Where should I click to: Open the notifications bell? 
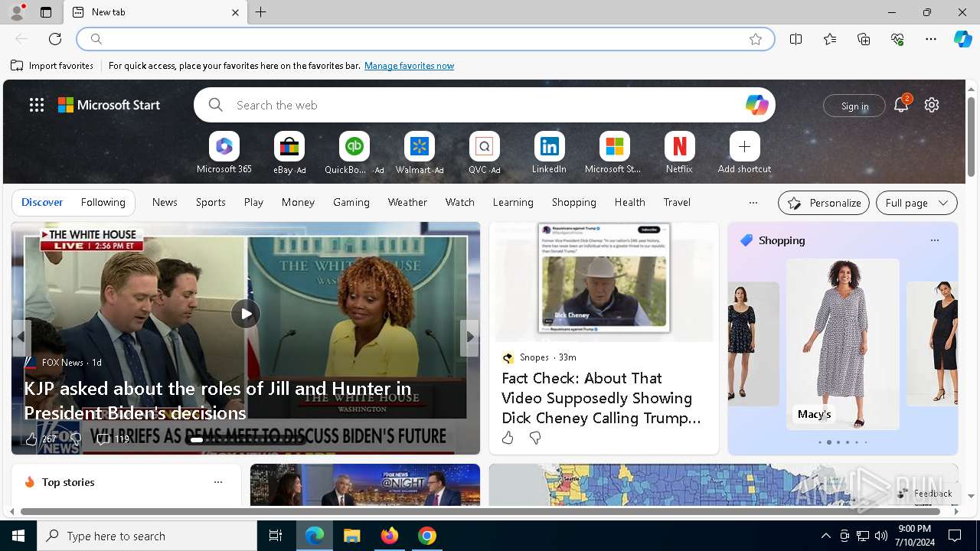pos(901,105)
